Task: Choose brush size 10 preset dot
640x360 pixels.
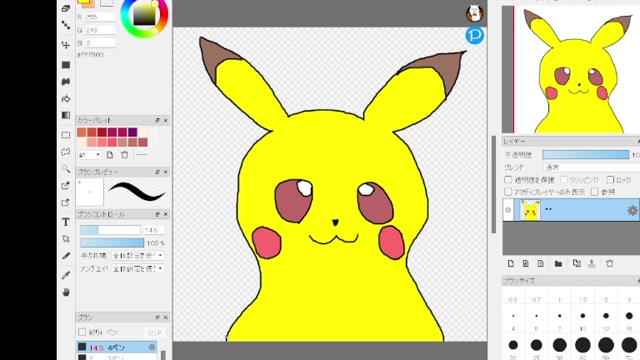Action: [583, 316]
